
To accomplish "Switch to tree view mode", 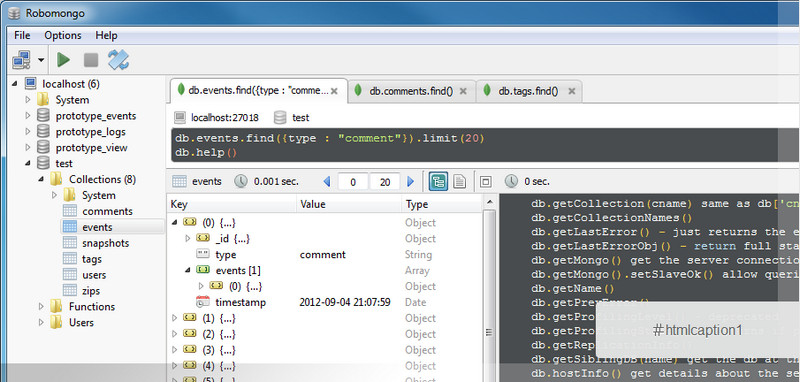I will (x=438, y=181).
